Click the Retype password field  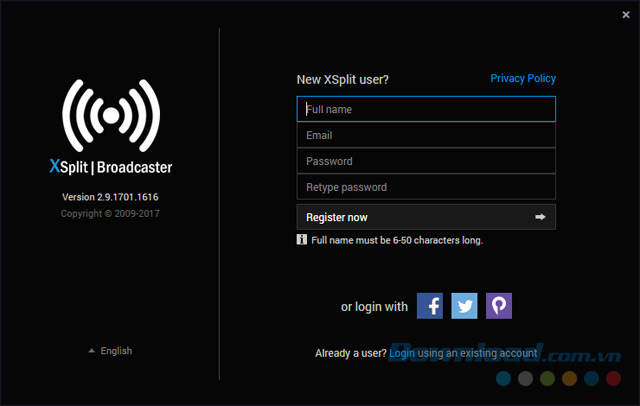[x=426, y=187]
